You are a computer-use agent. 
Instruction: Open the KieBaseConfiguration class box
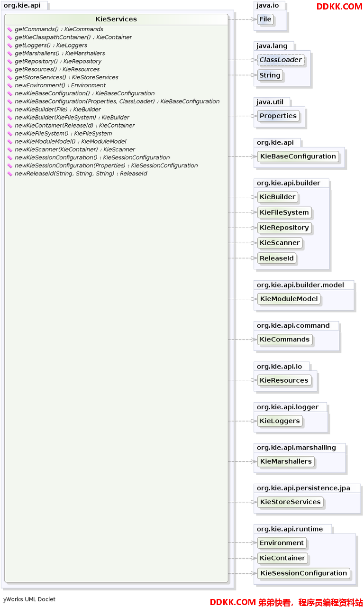coord(298,156)
